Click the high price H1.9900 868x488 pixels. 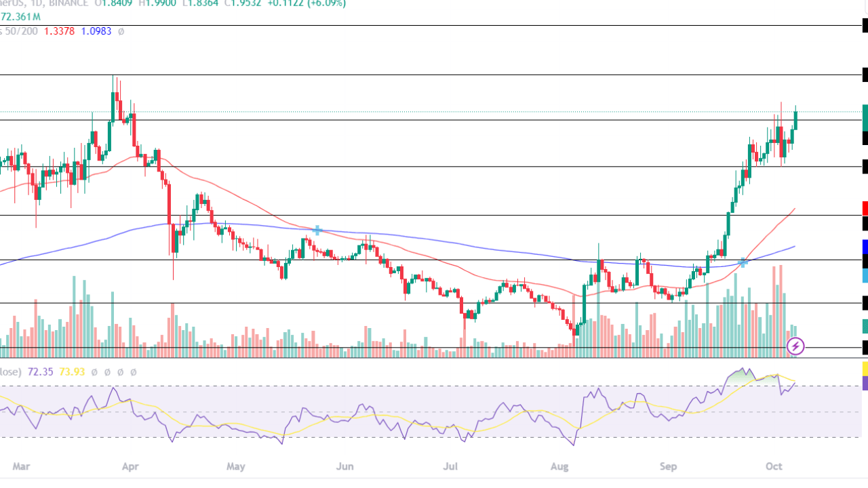coord(156,3)
